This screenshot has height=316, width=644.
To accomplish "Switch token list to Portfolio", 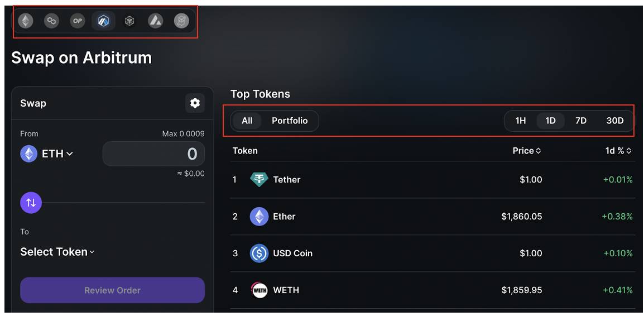I will coord(290,121).
